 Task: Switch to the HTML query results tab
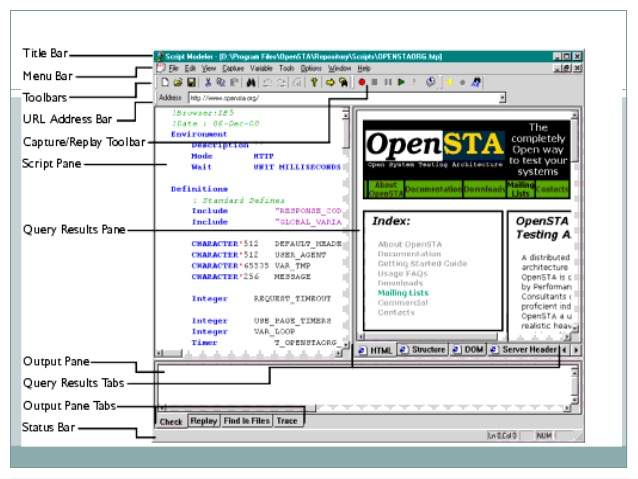pos(376,350)
